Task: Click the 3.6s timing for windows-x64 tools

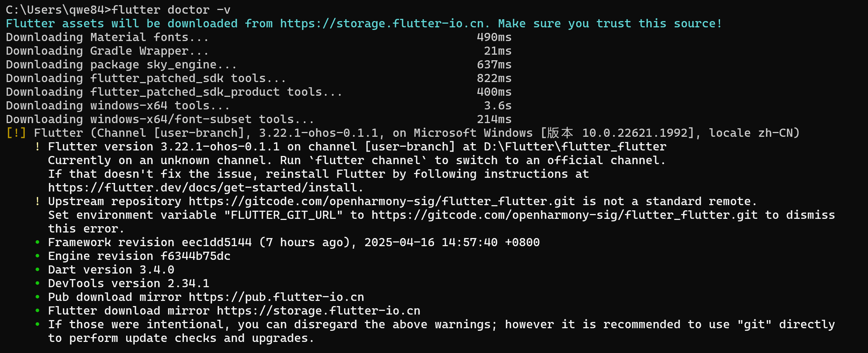Action: 498,106
